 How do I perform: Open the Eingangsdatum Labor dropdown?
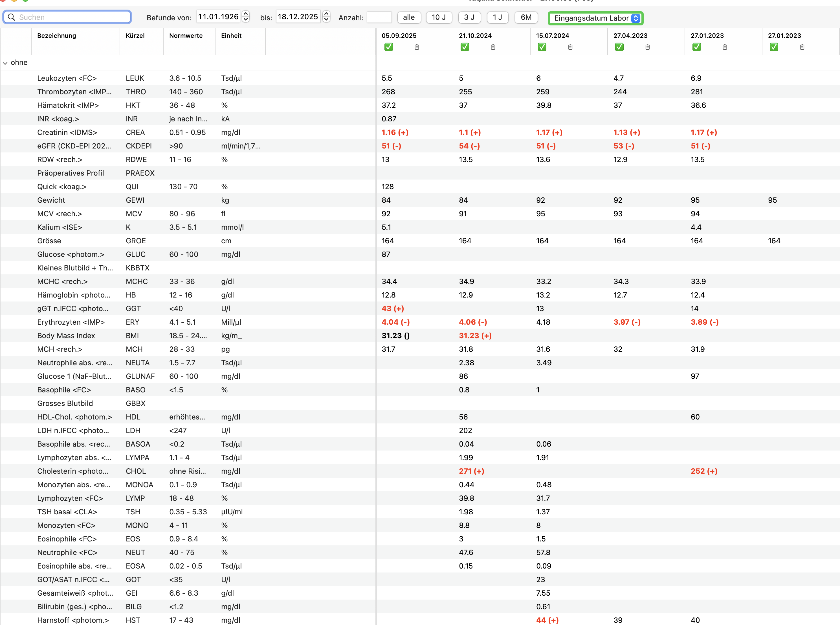(596, 18)
